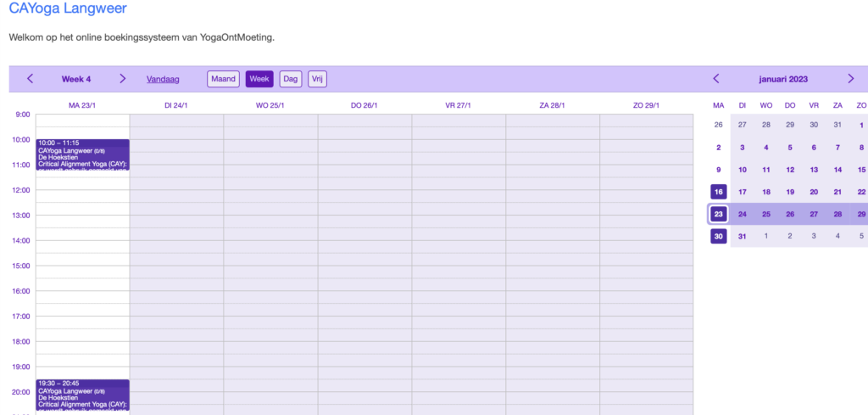The height and width of the screenshot is (415, 868).
Task: Pick date 10 in mini calendar
Action: (743, 170)
